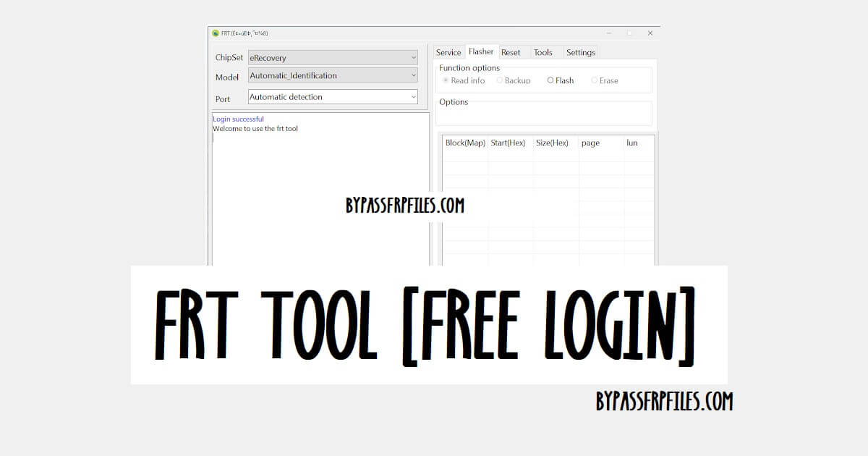Image resolution: width=868 pixels, height=456 pixels.
Task: Switch to the Tools tab
Action: tap(543, 51)
